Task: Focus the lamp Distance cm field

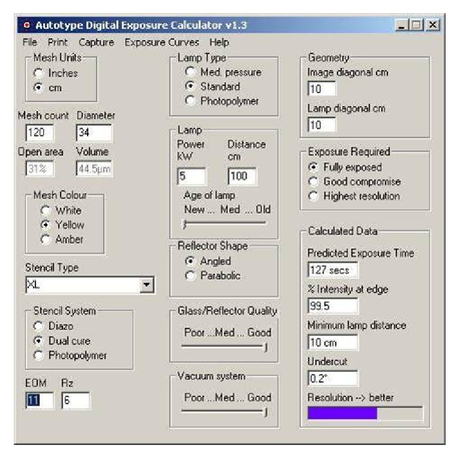Action: [242, 176]
